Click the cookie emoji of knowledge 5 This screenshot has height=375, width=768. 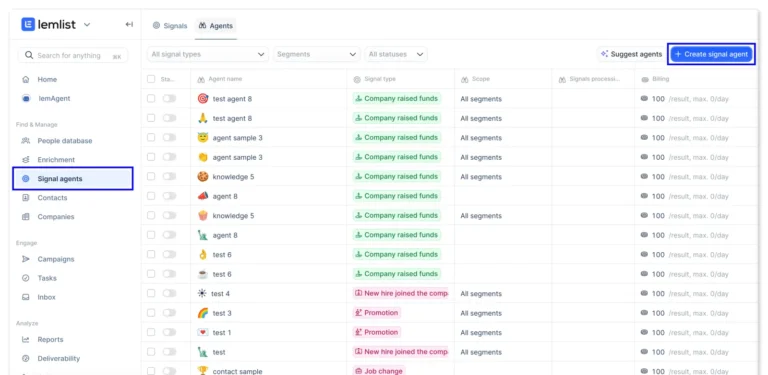point(203,176)
